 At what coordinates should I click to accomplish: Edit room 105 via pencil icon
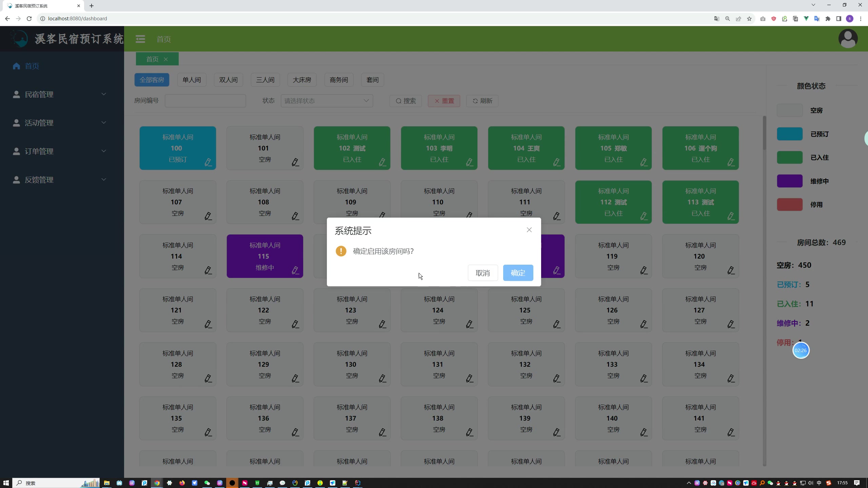pyautogui.click(x=644, y=162)
